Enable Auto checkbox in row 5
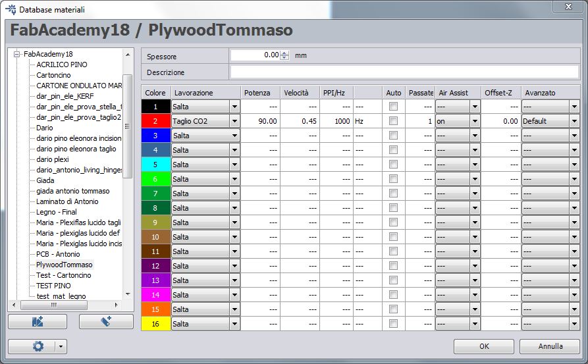 tap(393, 165)
